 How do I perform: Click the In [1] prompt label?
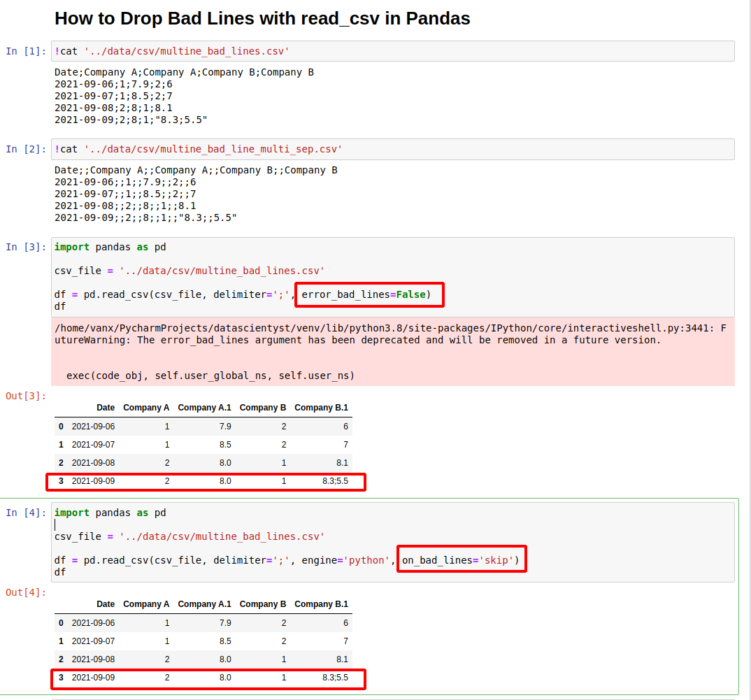click(26, 51)
